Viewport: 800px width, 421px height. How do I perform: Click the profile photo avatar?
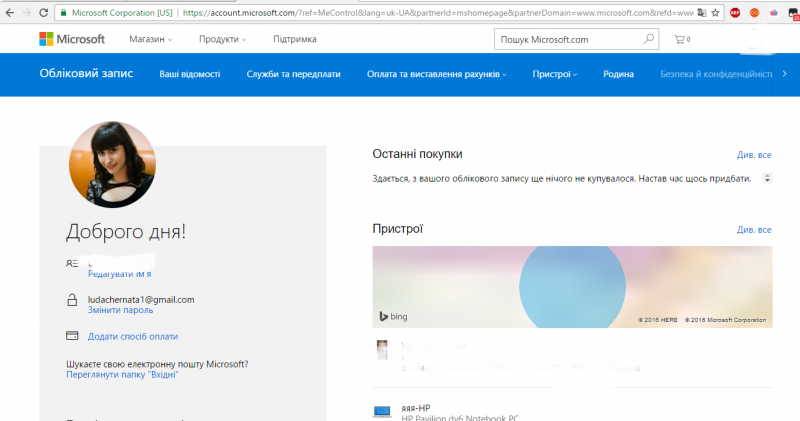click(112, 164)
